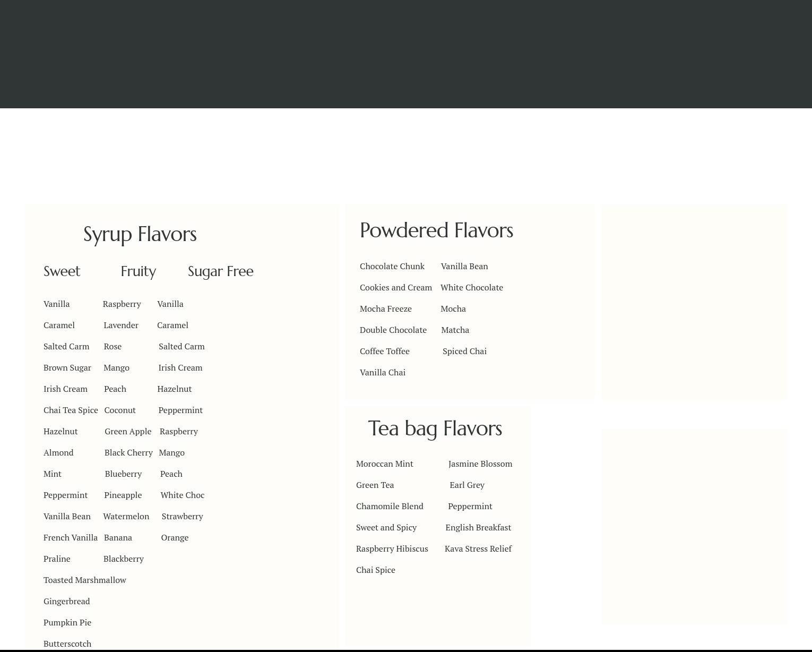Select the Moroccan Mint tea flavor
Screen dimensions: 812x652
coord(385,464)
